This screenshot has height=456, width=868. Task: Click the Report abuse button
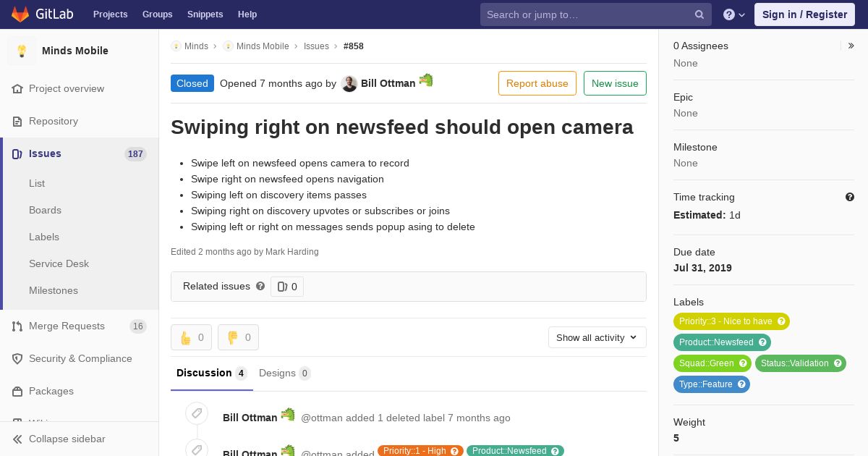tap(537, 83)
